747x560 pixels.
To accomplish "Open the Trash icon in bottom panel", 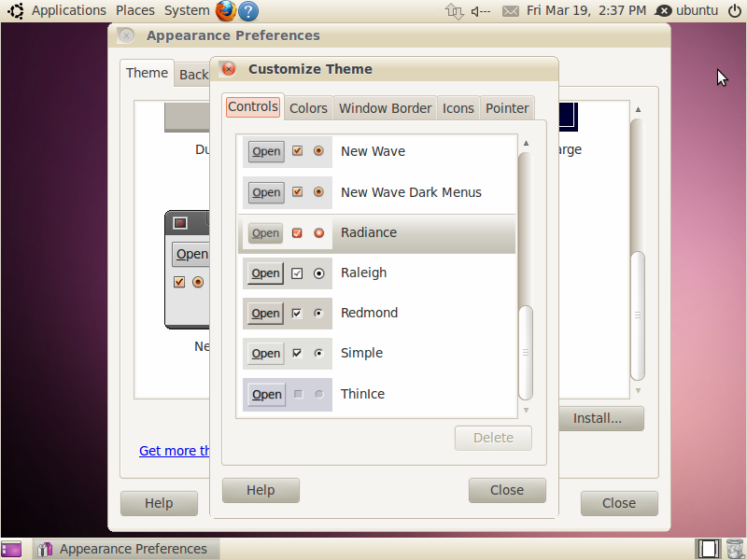I will point(735,549).
